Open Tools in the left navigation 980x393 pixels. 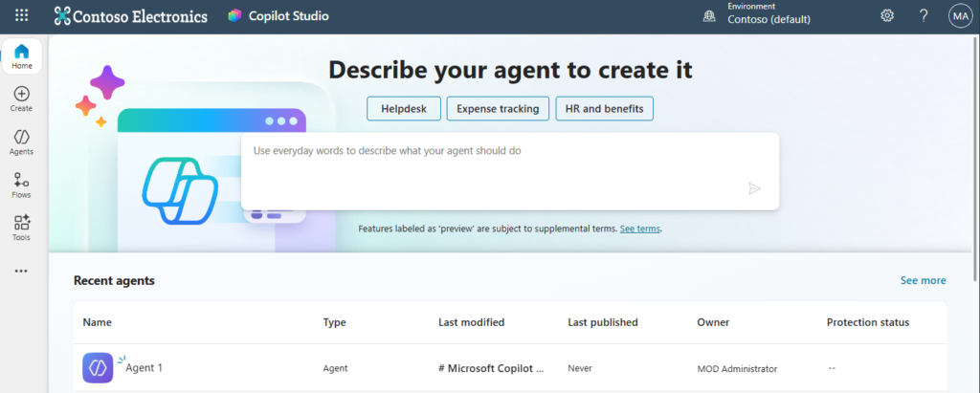[22, 228]
